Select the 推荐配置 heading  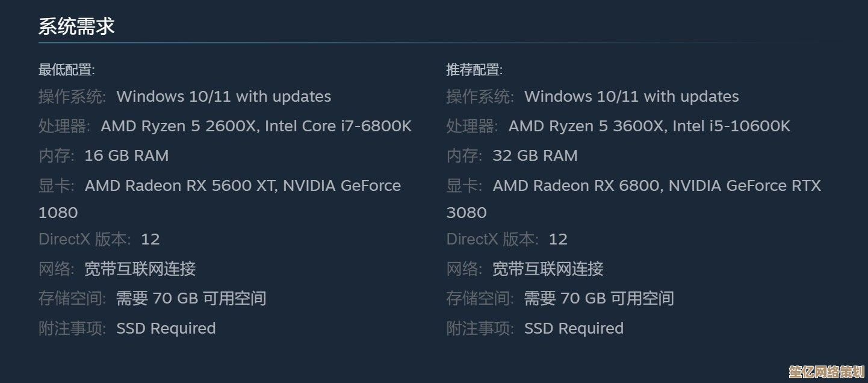pyautogui.click(x=474, y=70)
